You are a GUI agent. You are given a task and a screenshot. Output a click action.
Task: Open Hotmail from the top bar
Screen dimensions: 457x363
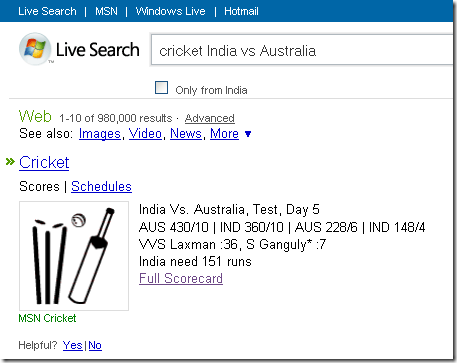(241, 11)
